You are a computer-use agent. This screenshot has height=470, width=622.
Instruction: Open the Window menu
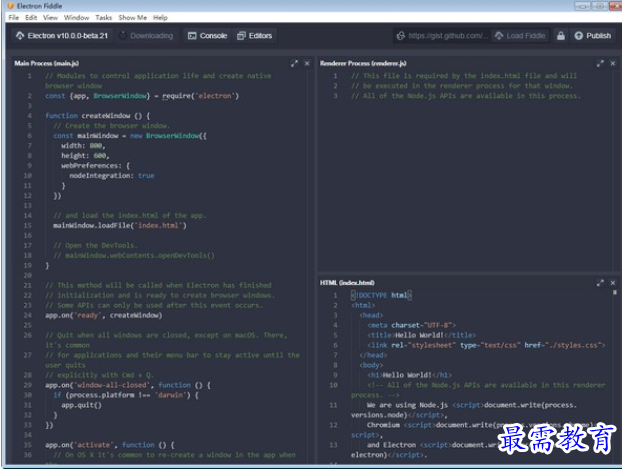coord(76,17)
